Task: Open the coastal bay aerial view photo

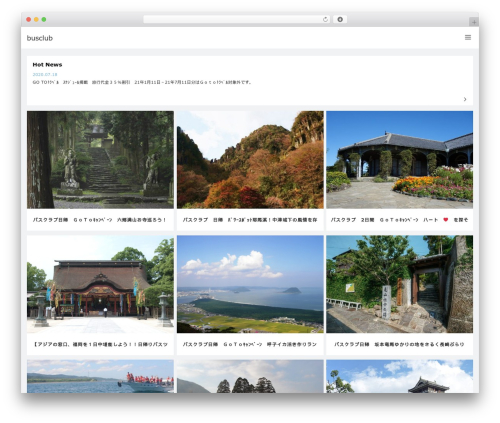Action: (x=250, y=284)
